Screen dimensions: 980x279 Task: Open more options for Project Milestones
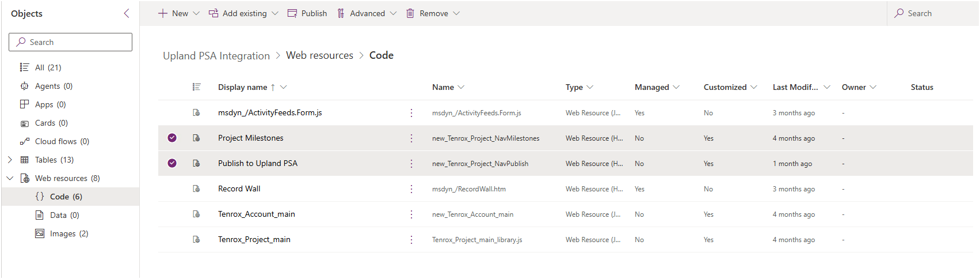pyautogui.click(x=411, y=138)
